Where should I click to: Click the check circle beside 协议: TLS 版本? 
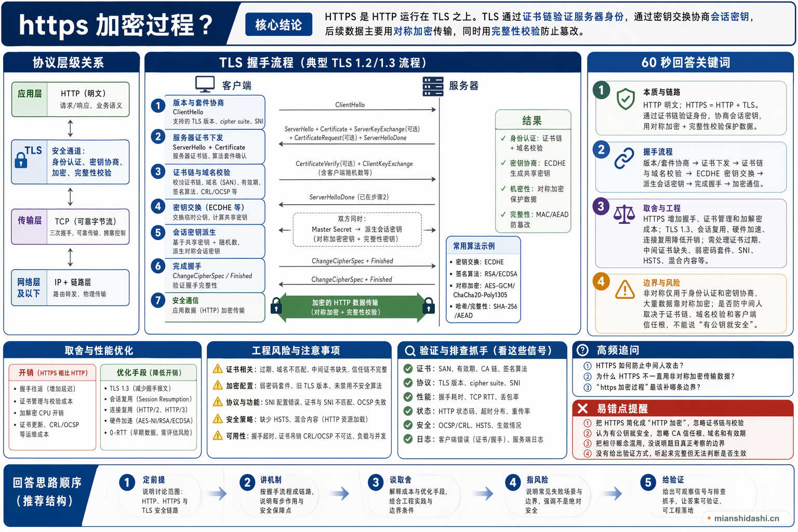point(408,383)
